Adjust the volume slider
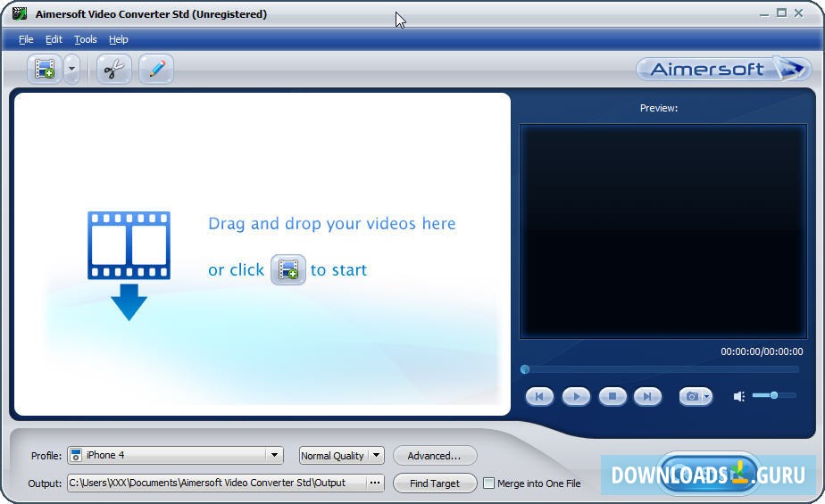 [x=774, y=395]
